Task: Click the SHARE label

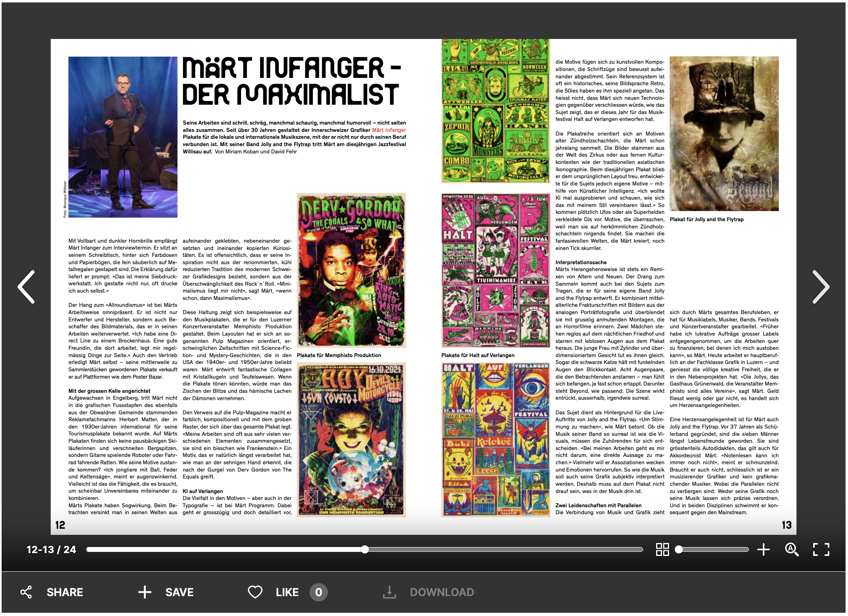Action: 65,592
